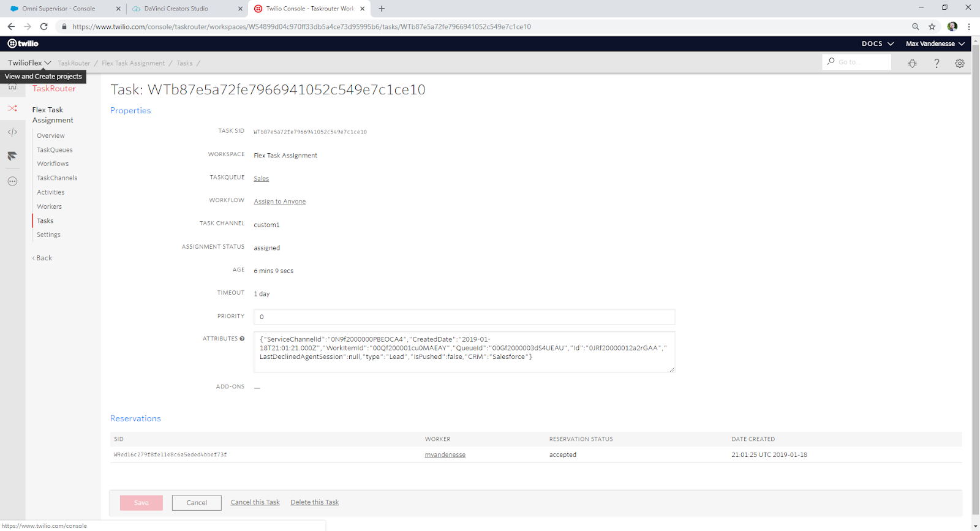This screenshot has width=980, height=531.
Task: Open the debugger bug icon
Action: (913, 63)
